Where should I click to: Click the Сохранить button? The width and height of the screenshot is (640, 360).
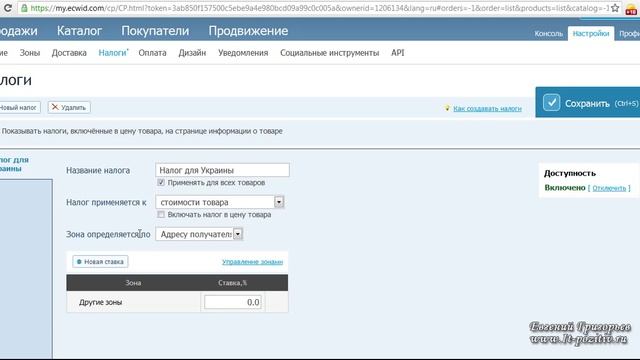(x=588, y=102)
